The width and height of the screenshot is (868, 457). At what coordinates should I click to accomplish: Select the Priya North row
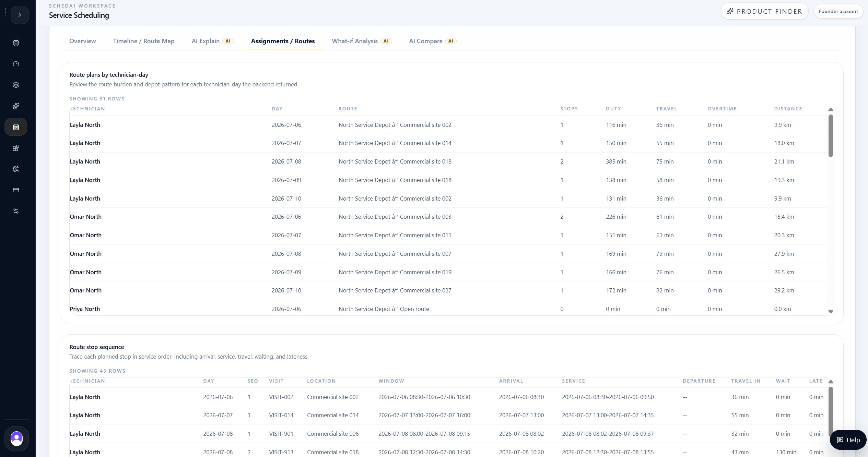[x=448, y=308]
